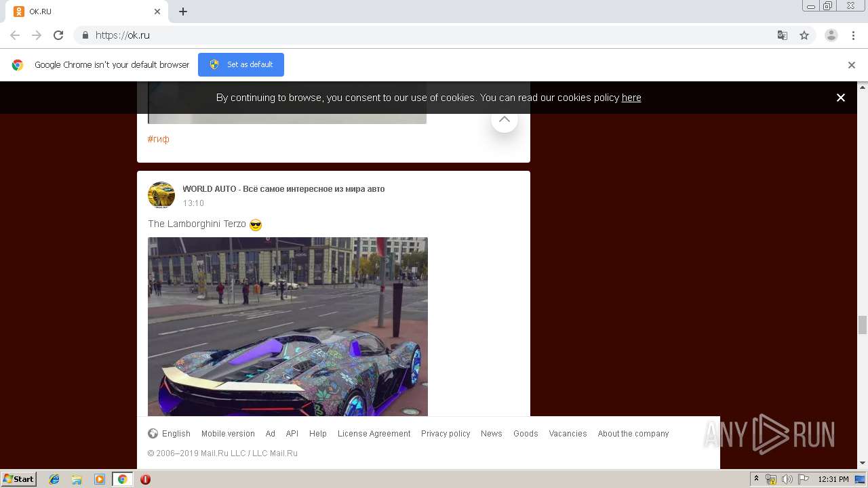
Task: Click the scroll-to-top arrow button
Action: pos(505,119)
